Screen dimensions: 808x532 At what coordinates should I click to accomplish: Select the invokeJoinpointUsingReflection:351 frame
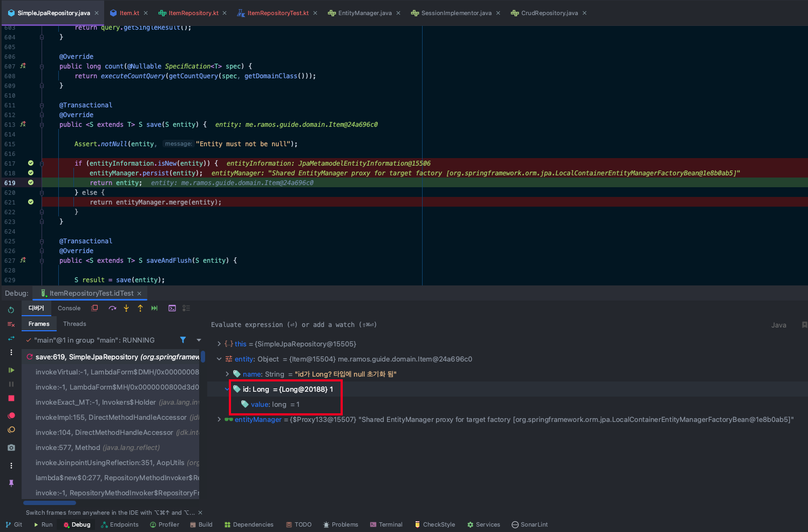coord(111,462)
